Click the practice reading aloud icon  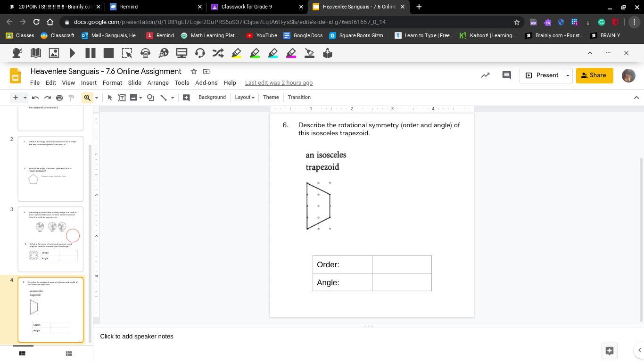point(328,53)
